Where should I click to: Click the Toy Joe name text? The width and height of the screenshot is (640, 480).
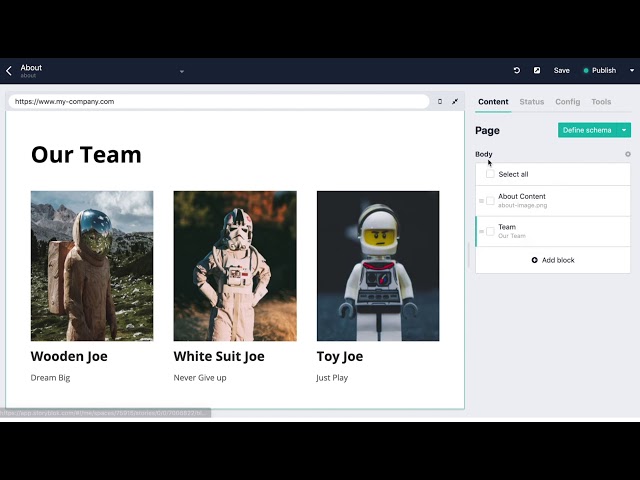coord(340,356)
